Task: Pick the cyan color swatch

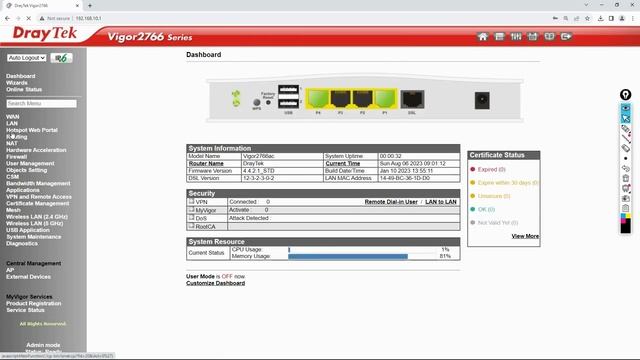Action: click(x=623, y=216)
